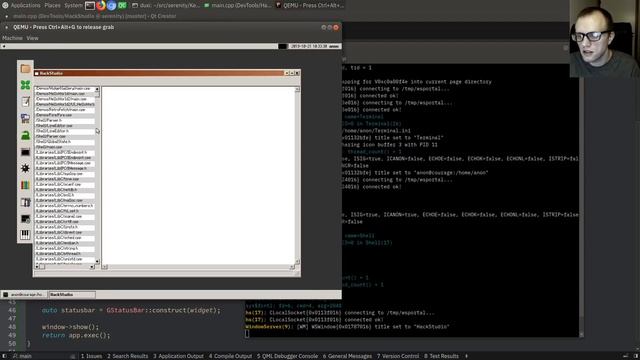640x360 pixels.
Task: Click left arrow of file list horizontal scrollbar
Action: click(37, 267)
